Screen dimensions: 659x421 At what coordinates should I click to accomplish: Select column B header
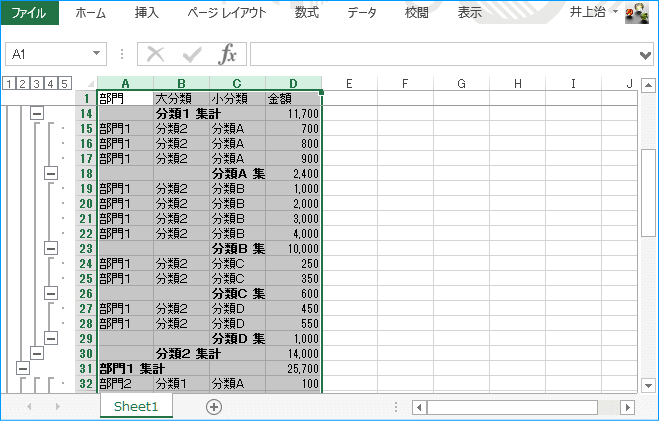(x=181, y=83)
